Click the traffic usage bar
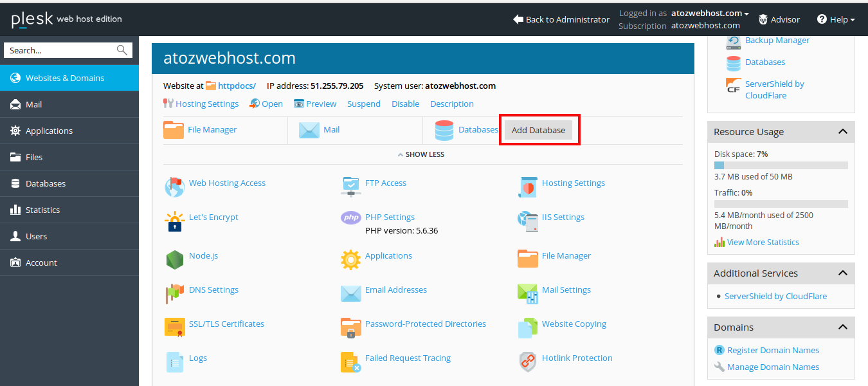This screenshot has height=386, width=868. pos(781,204)
